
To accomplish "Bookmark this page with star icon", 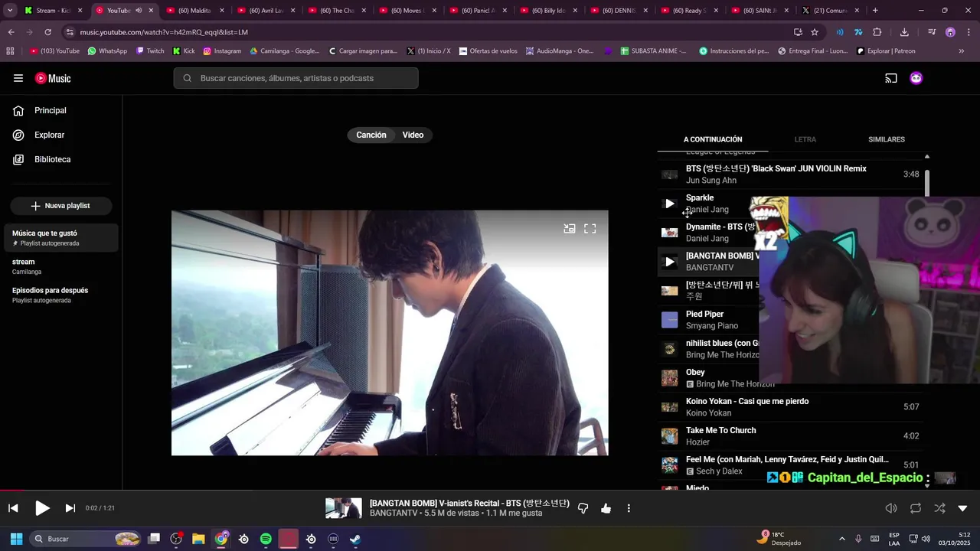I will [815, 32].
